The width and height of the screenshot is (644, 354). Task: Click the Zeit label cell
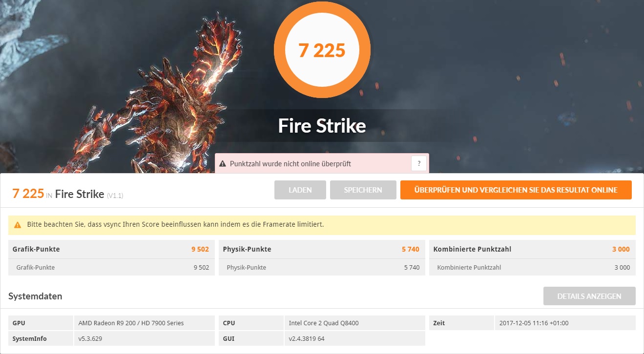tap(461, 323)
